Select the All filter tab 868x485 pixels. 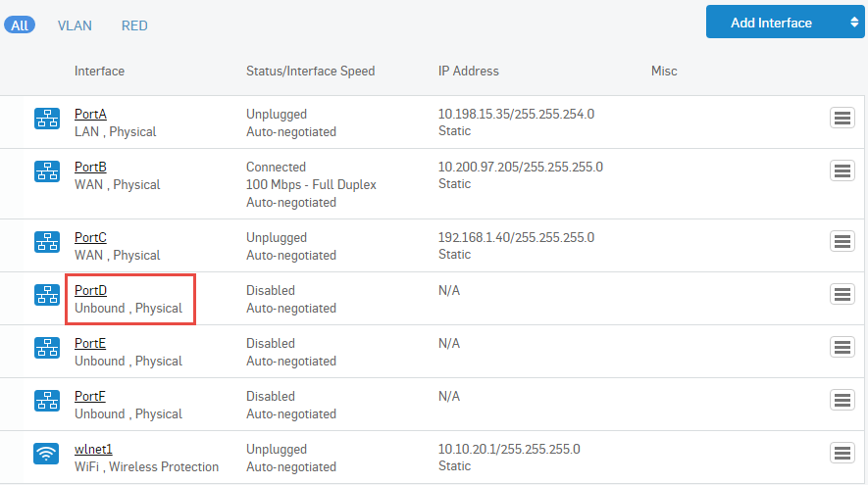[x=20, y=25]
